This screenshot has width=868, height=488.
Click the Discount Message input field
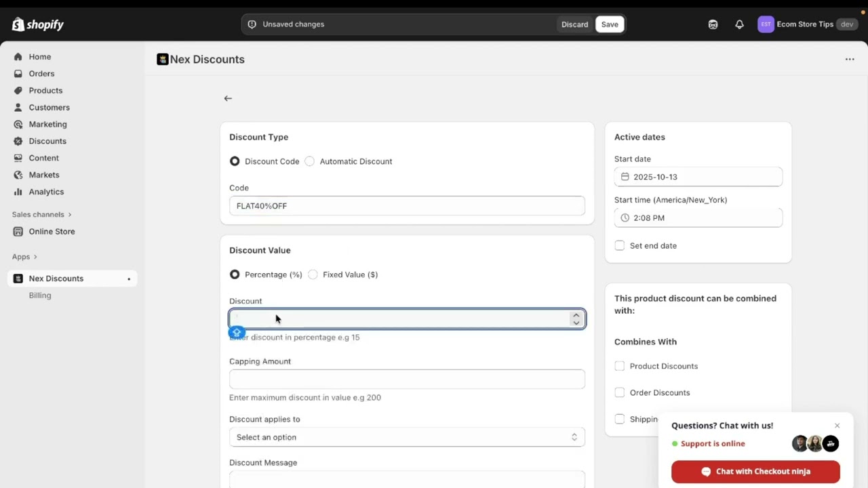click(407, 479)
